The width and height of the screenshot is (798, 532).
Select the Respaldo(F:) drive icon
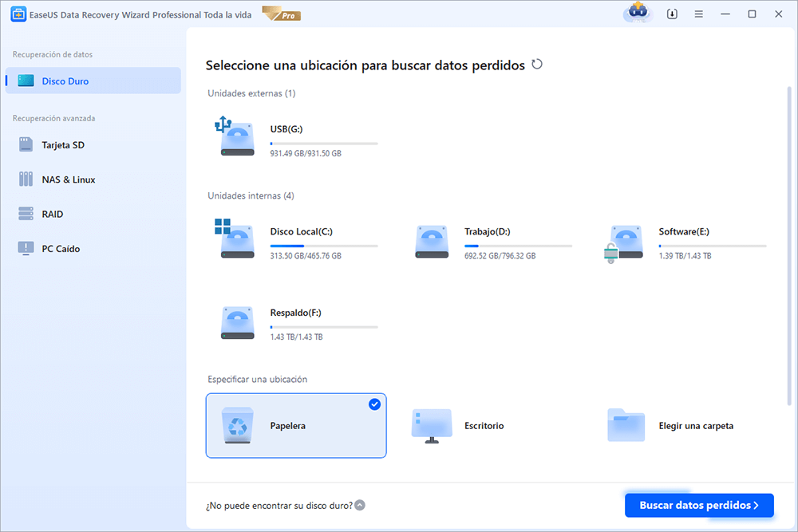coord(238,323)
